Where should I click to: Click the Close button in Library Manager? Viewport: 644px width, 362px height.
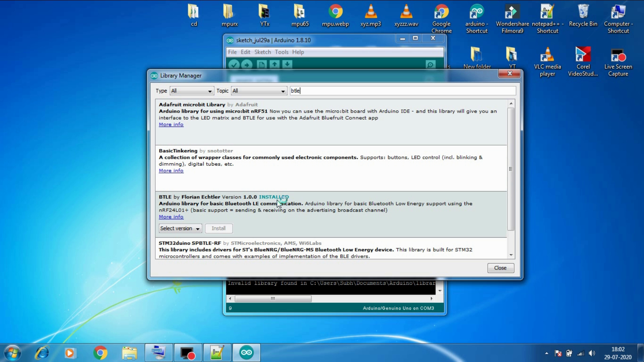pos(500,268)
